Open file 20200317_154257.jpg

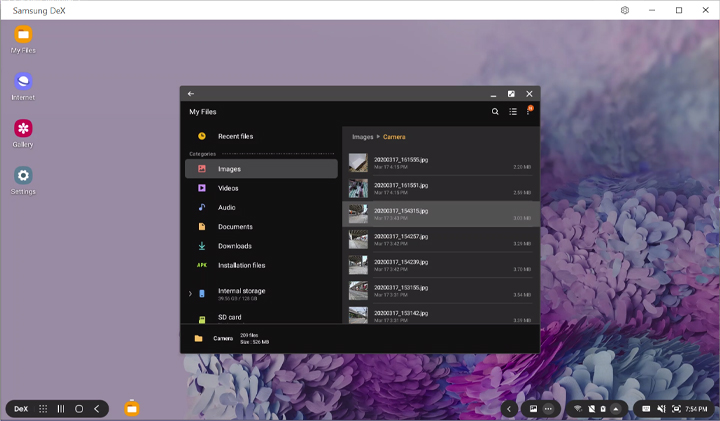click(441, 240)
